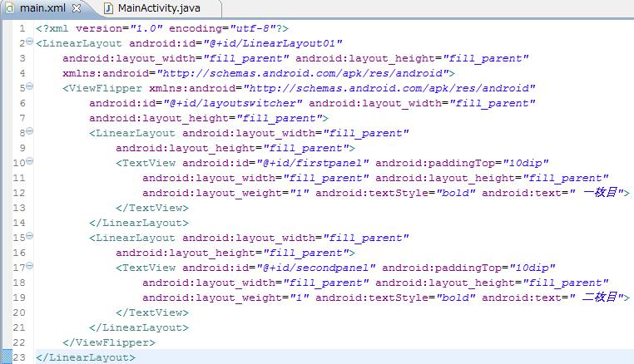Close the main.xml tab
The height and width of the screenshot is (364, 634).
(77, 8)
